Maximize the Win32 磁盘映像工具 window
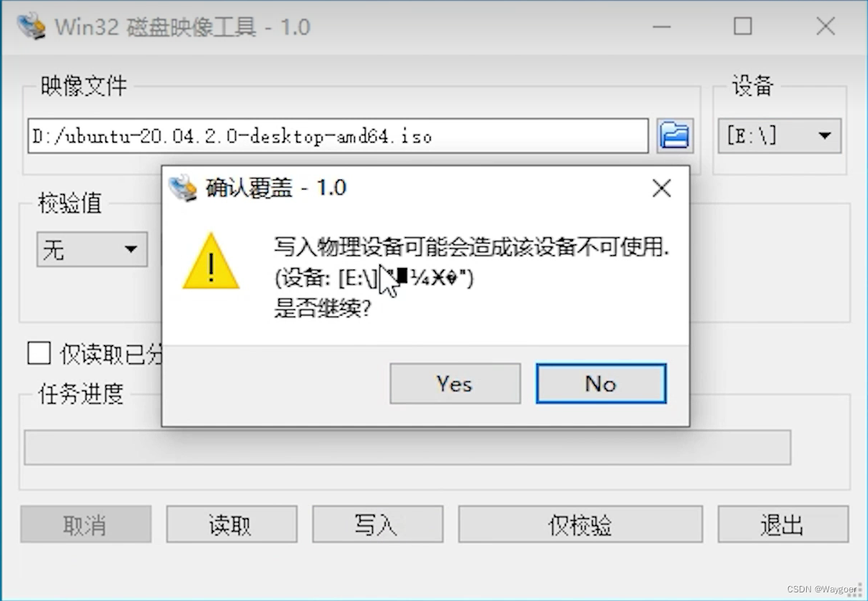The height and width of the screenshot is (601, 868). coord(743,27)
